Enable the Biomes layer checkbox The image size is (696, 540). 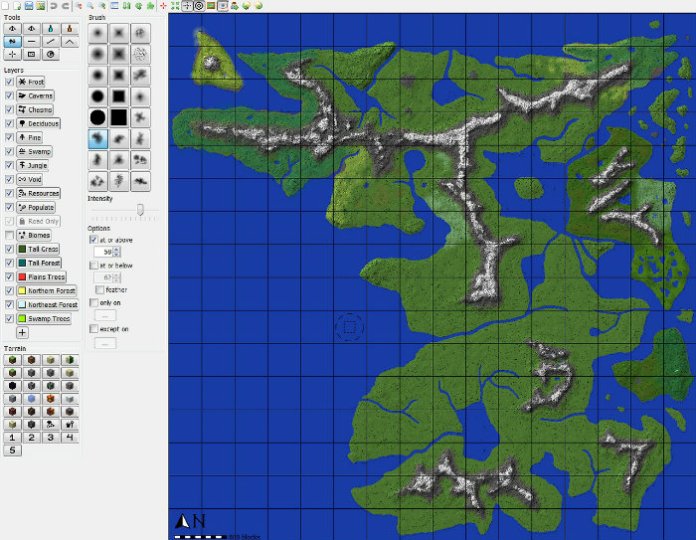pyautogui.click(x=9, y=235)
